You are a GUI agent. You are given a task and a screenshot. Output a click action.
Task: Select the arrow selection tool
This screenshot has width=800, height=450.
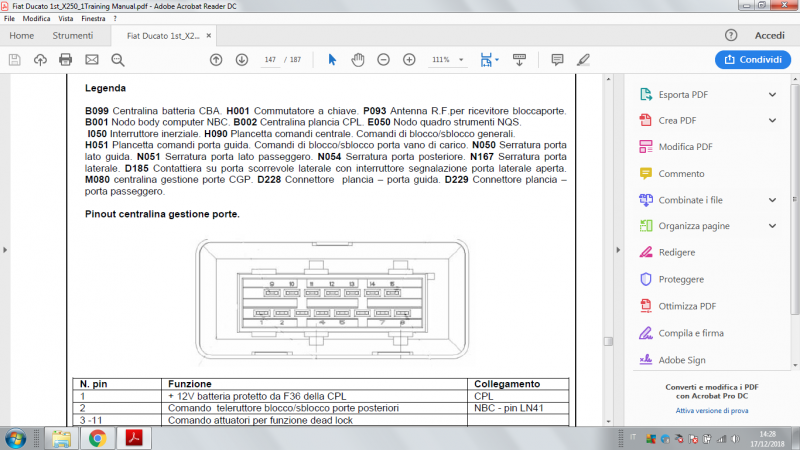[x=333, y=60]
